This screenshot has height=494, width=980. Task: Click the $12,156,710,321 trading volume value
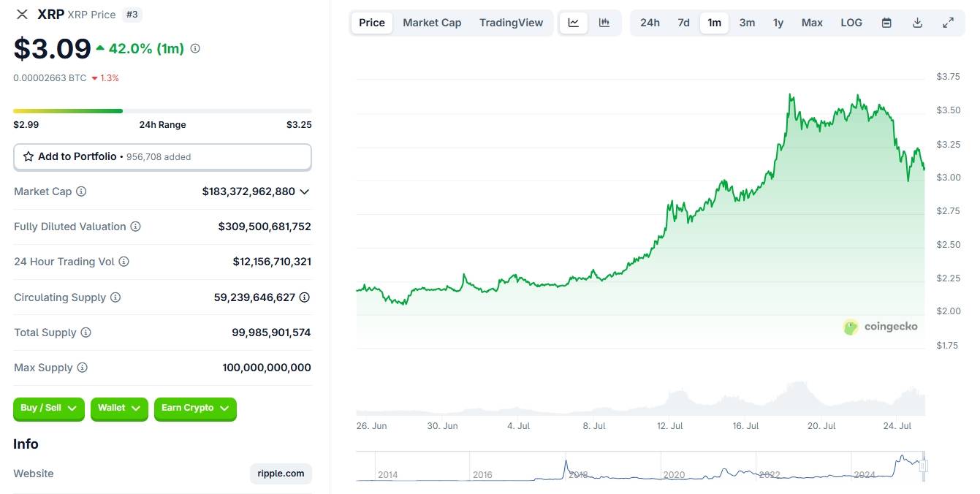272,262
